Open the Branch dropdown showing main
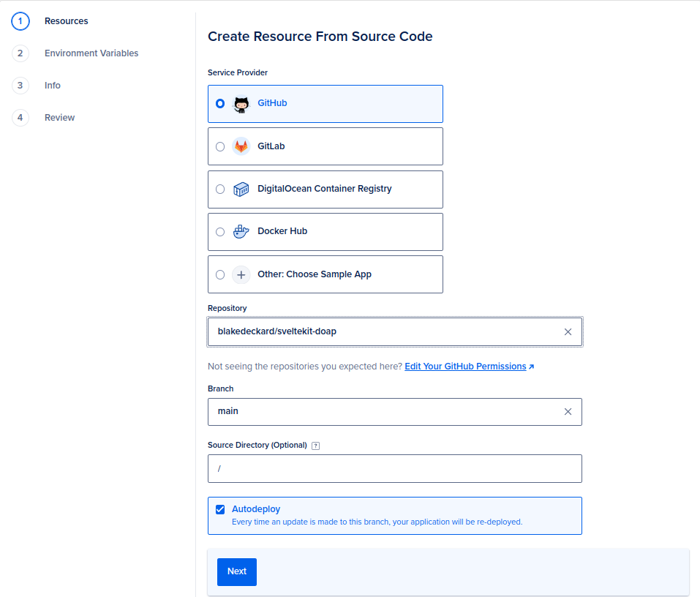The width and height of the screenshot is (700, 597). [395, 412]
